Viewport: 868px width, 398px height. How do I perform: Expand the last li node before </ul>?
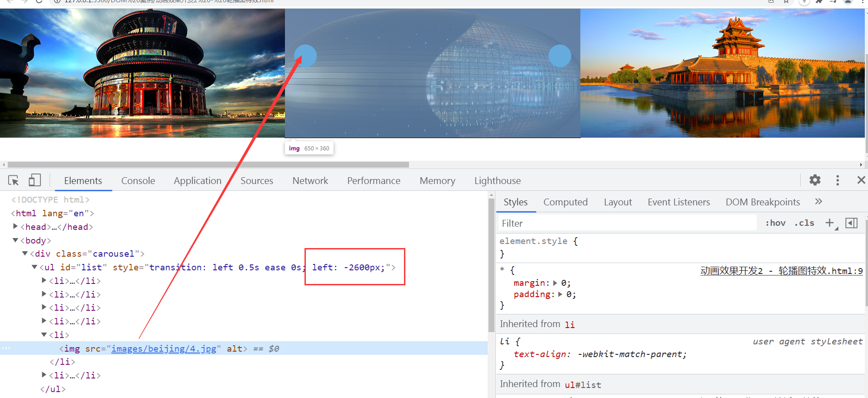point(44,375)
